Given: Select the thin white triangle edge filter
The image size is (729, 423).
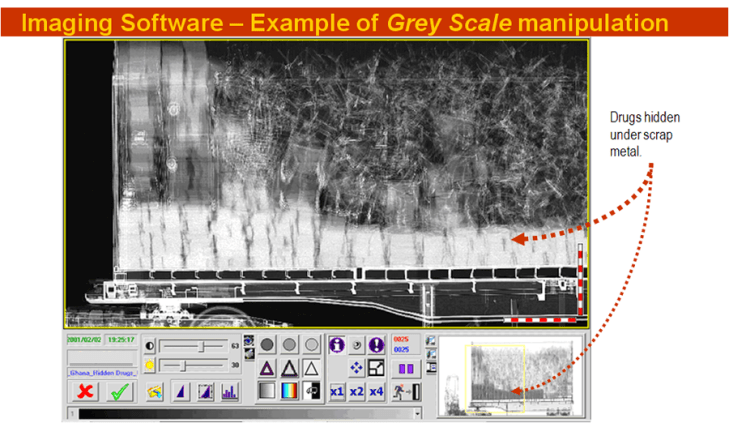Looking at the screenshot, I should [x=311, y=369].
